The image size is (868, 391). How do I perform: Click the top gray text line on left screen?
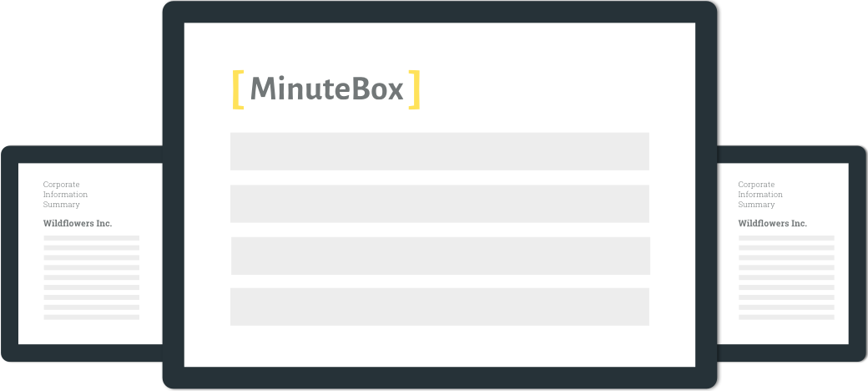(91, 237)
